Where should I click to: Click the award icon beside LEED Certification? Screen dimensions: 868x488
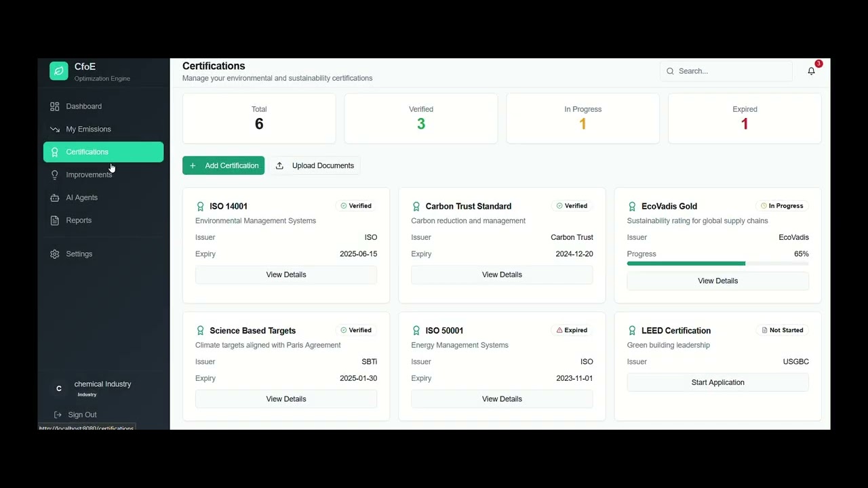click(632, 331)
